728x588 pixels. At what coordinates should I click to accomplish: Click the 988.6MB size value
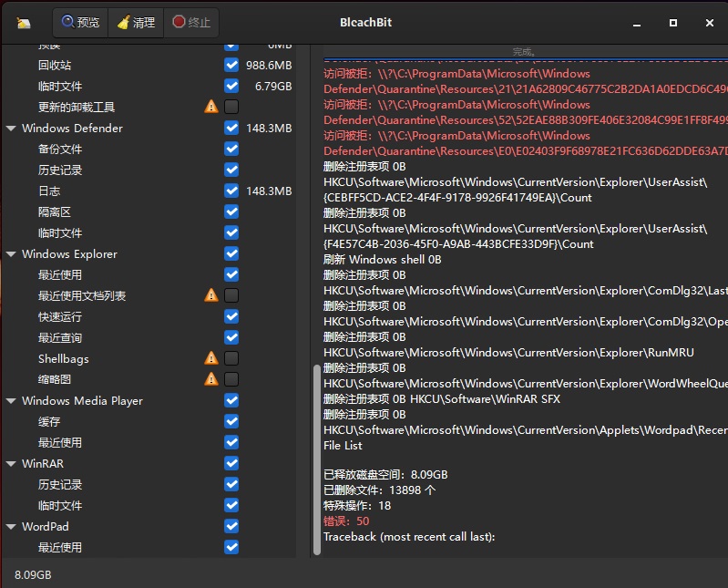coord(269,66)
